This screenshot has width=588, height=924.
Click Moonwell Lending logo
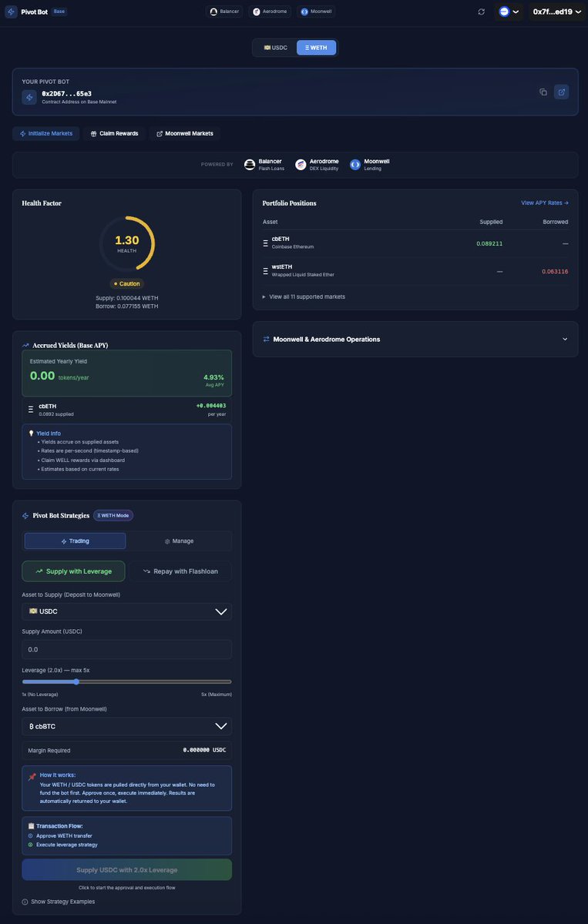point(355,165)
